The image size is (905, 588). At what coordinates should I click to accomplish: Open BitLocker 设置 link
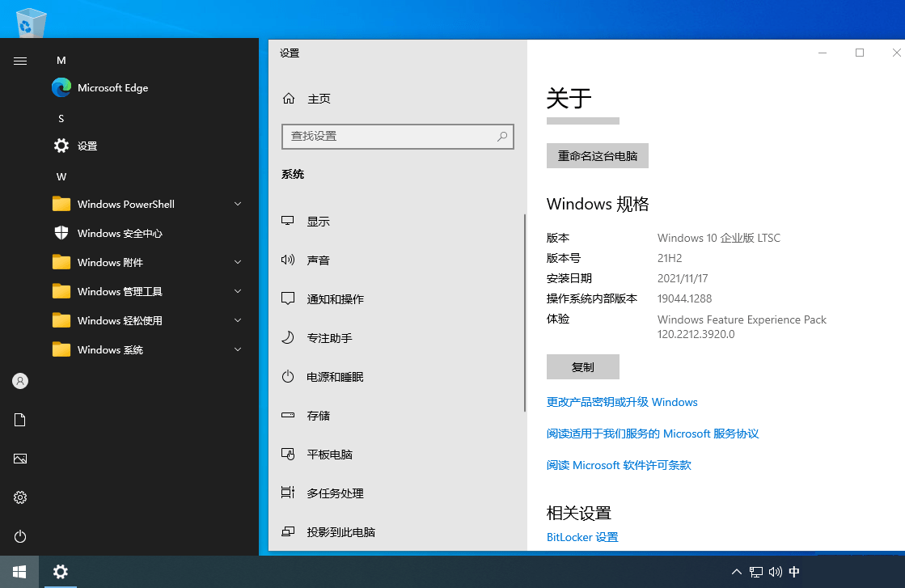(x=581, y=536)
